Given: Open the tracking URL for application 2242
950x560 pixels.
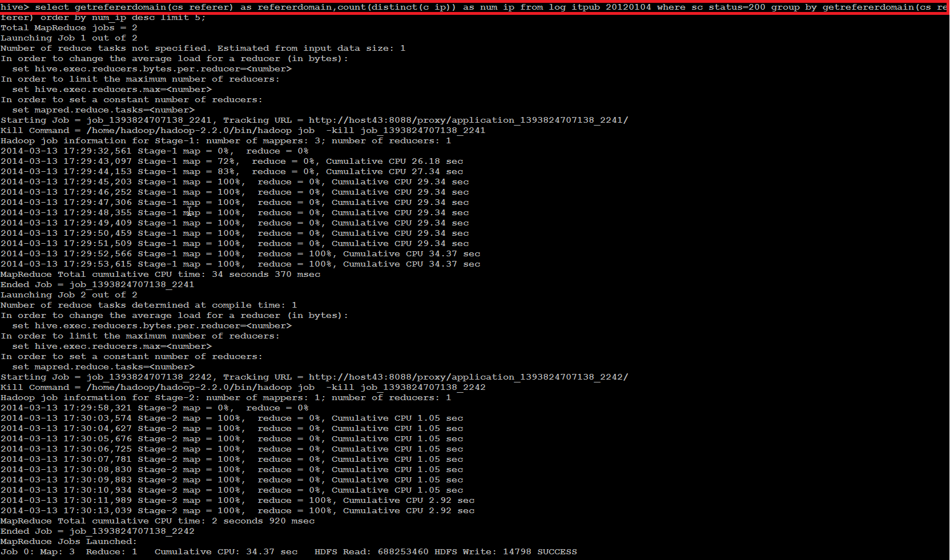Looking at the screenshot, I should 468,377.
